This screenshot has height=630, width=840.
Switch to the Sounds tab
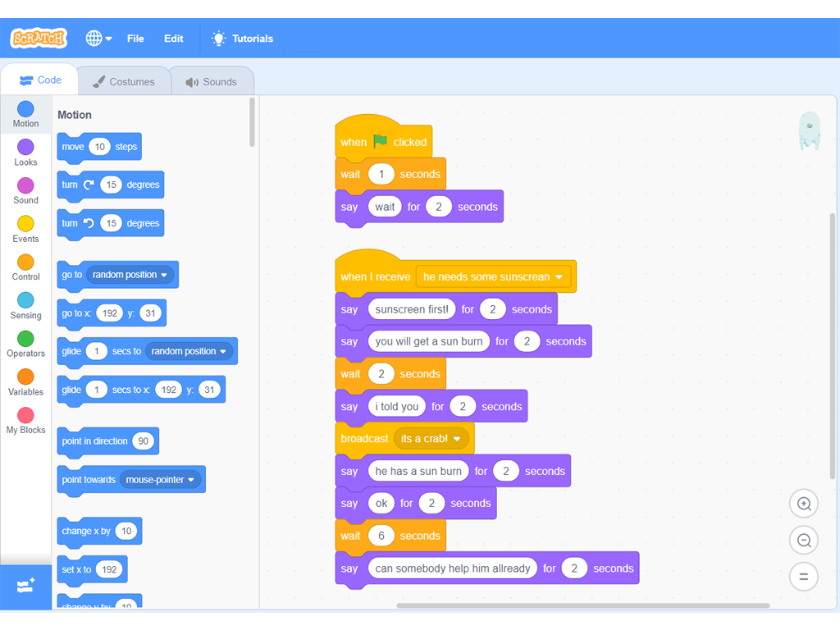point(212,81)
